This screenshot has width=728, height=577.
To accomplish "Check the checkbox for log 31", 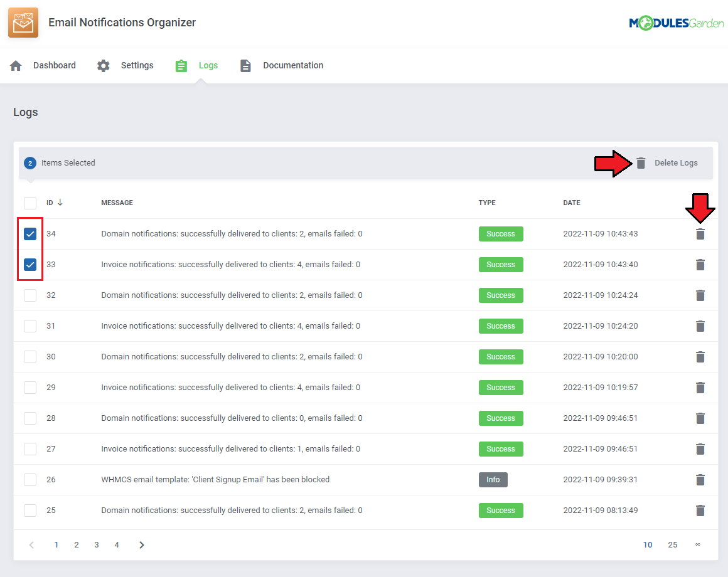I will (30, 326).
